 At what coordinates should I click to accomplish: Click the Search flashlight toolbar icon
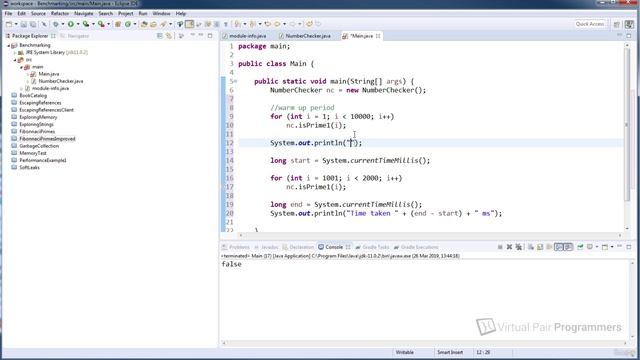(x=164, y=24)
